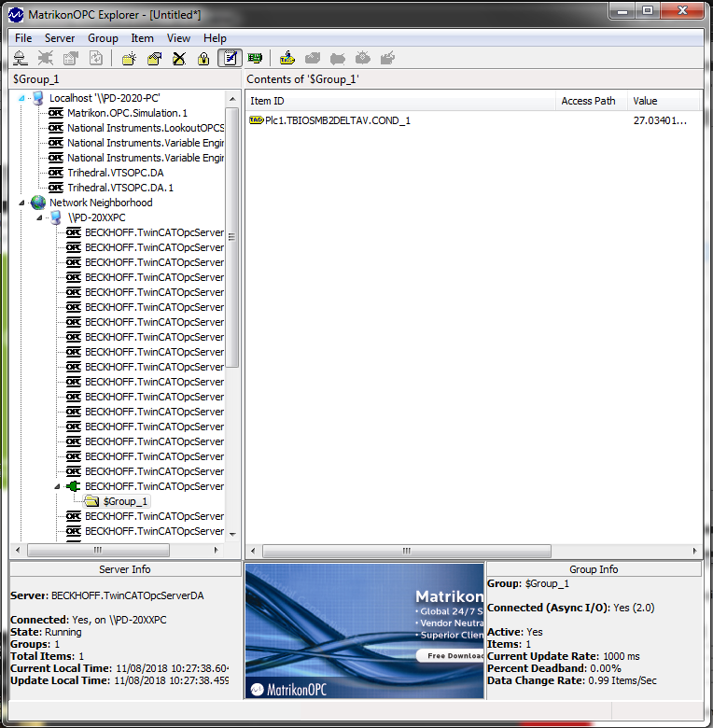The width and height of the screenshot is (713, 728).
Task: Click the \\PD-20XXPC computer icon
Action: pyautogui.click(x=56, y=217)
